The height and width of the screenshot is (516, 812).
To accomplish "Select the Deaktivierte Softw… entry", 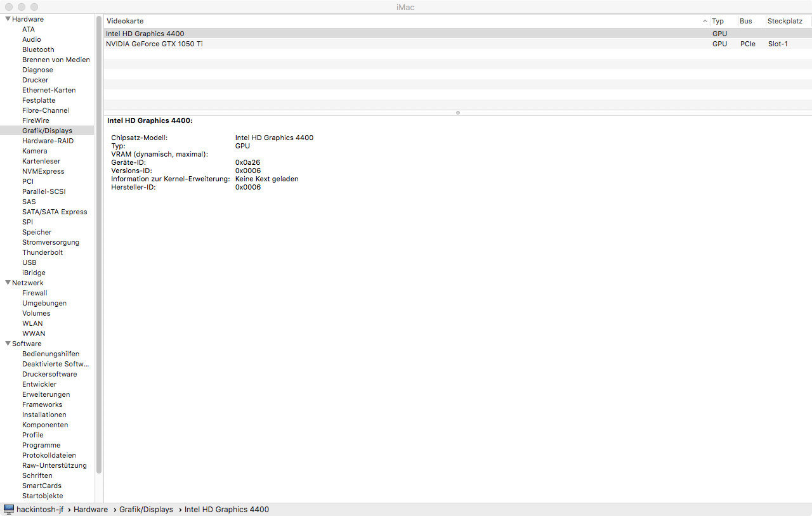I will (x=56, y=364).
